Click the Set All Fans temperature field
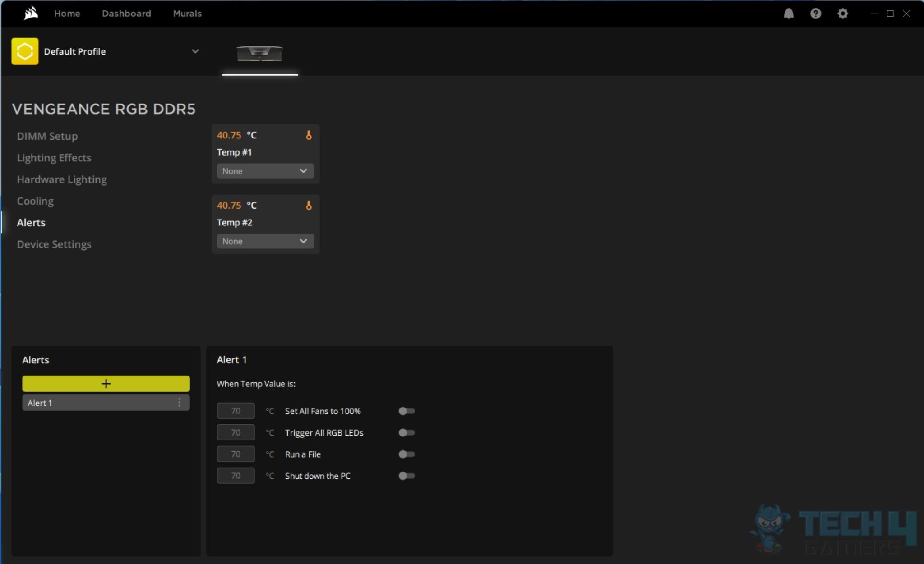This screenshot has width=924, height=564. pyautogui.click(x=236, y=411)
